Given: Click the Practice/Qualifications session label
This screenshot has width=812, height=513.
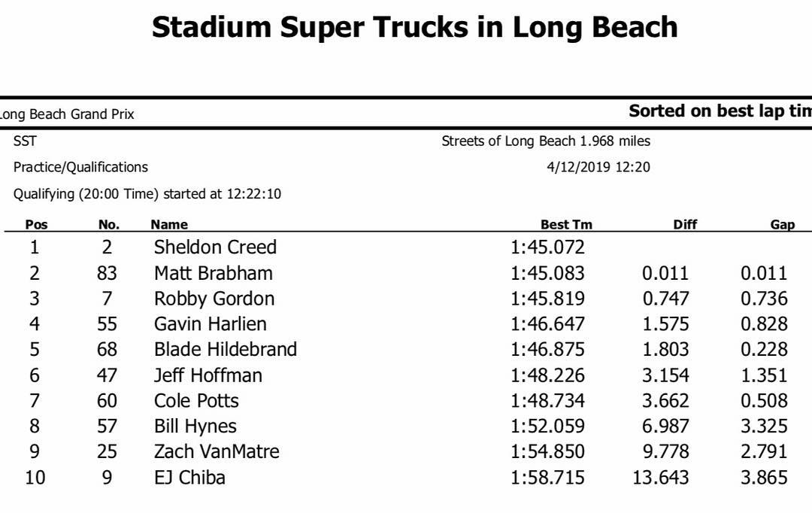Looking at the screenshot, I should (80, 168).
